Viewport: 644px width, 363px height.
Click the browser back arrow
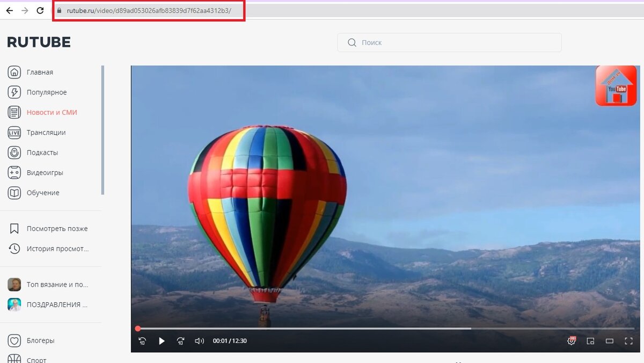tap(9, 11)
